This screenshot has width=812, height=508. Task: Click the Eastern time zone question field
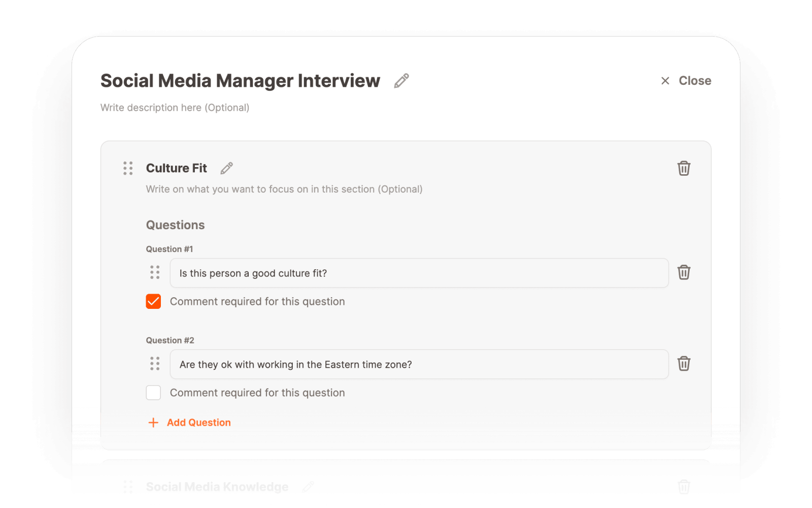tap(419, 364)
